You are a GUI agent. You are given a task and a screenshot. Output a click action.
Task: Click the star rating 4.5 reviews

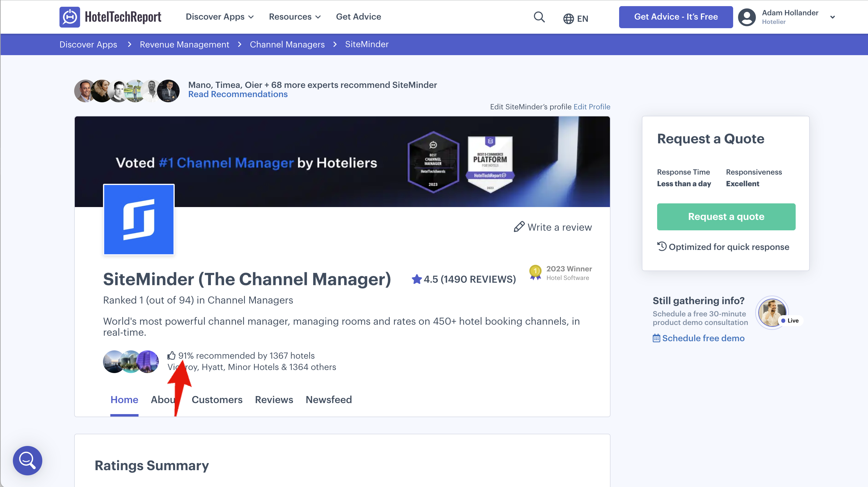pyautogui.click(x=463, y=279)
